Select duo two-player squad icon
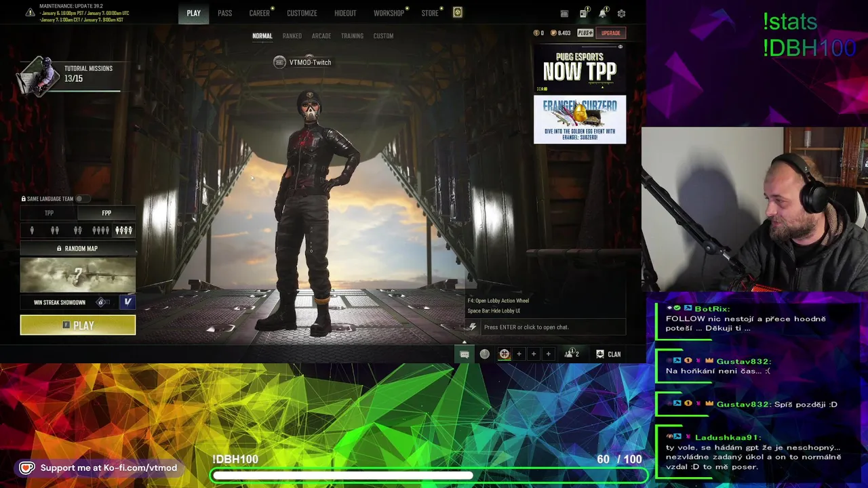The width and height of the screenshot is (868, 488). point(55,230)
